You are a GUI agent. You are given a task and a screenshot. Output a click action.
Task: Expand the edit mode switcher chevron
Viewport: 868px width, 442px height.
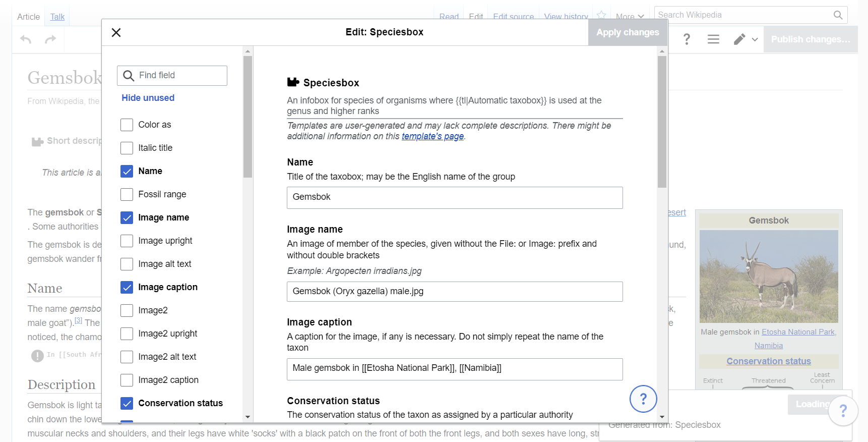pyautogui.click(x=755, y=39)
